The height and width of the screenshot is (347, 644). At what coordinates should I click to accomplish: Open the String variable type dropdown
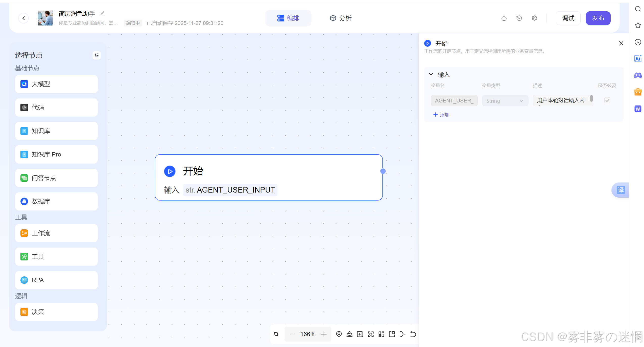pyautogui.click(x=505, y=101)
